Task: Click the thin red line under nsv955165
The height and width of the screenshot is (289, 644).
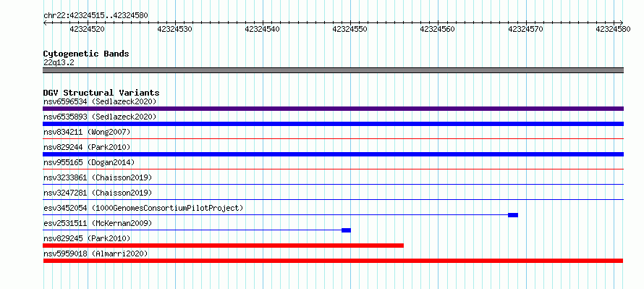Action: point(333,169)
